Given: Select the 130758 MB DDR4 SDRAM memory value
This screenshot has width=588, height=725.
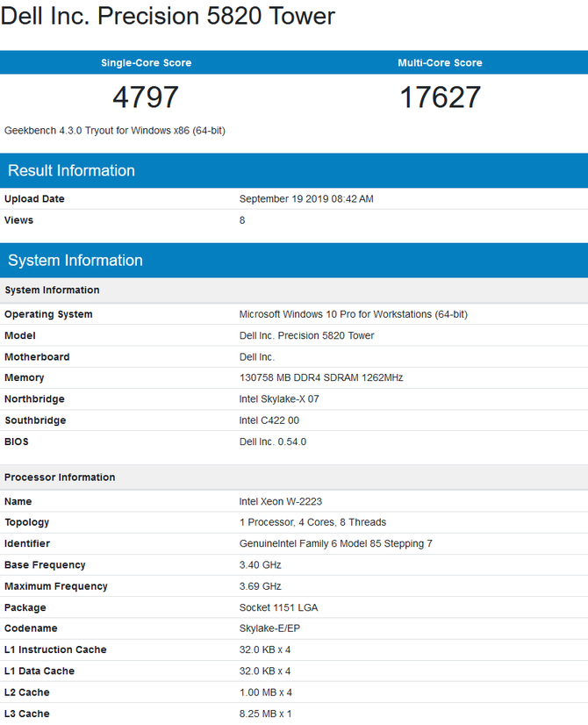Looking at the screenshot, I should [321, 378].
